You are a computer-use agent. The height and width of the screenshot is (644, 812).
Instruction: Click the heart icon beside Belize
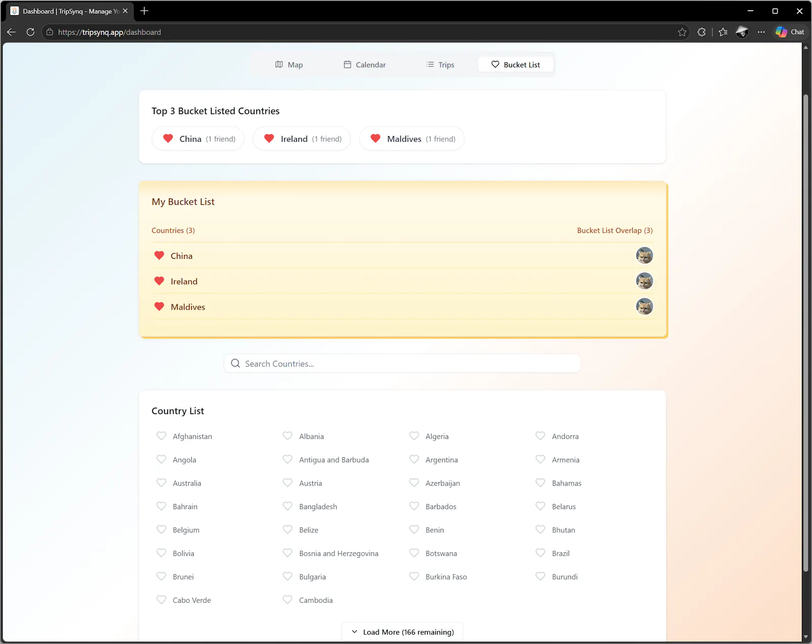[288, 529]
